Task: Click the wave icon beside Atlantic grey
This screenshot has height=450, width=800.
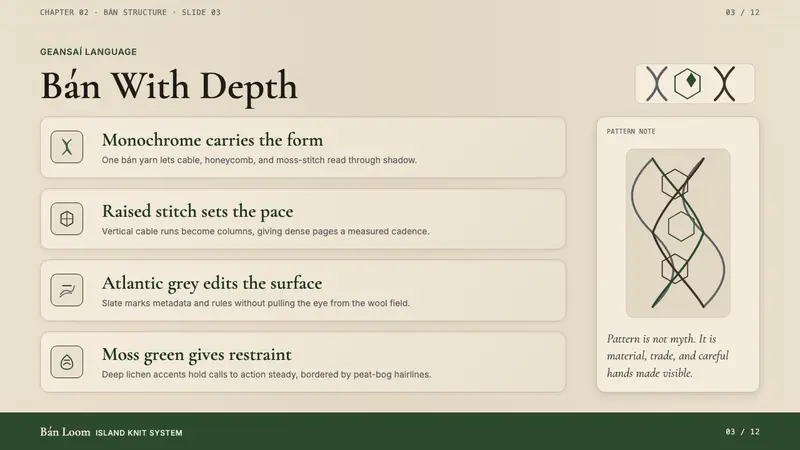Action: 67,290
